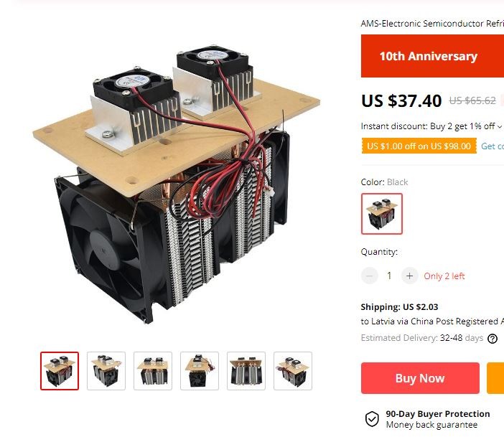Click the orange button beside Buy Now
The width and height of the screenshot is (504, 437).
point(495,378)
